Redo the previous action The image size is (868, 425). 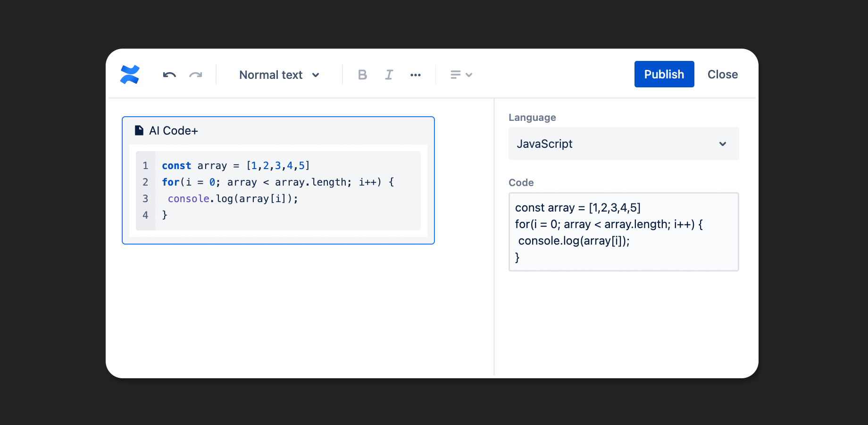coord(196,75)
